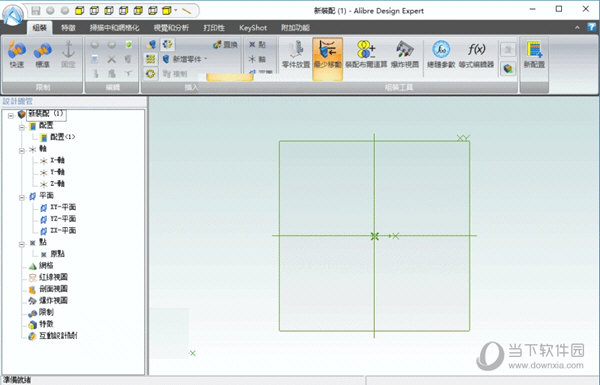The height and width of the screenshot is (385, 600).
Task: Click the 零件放置 part placement tool
Action: coord(296,55)
